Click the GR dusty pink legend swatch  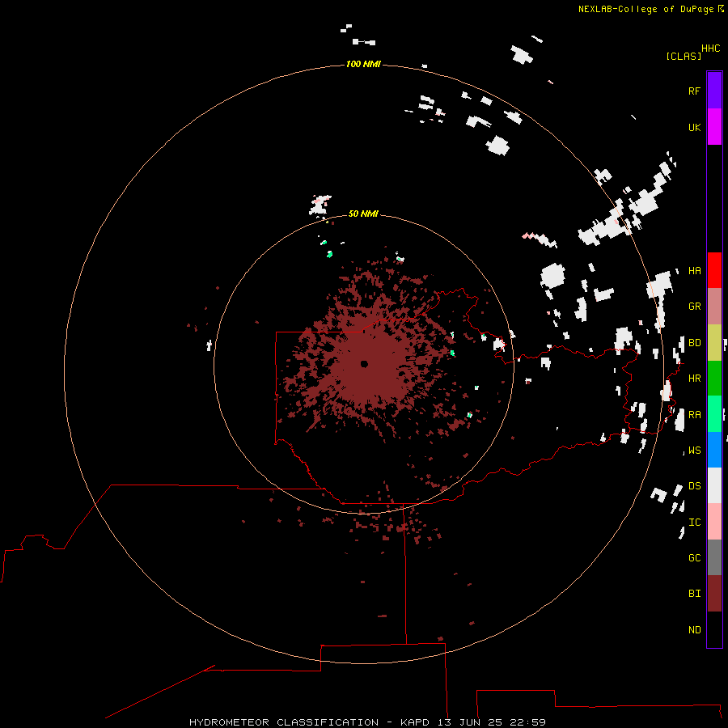click(714, 307)
